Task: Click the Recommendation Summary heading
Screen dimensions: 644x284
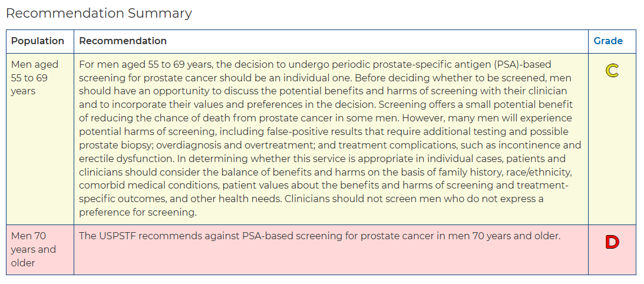Action: click(x=99, y=13)
